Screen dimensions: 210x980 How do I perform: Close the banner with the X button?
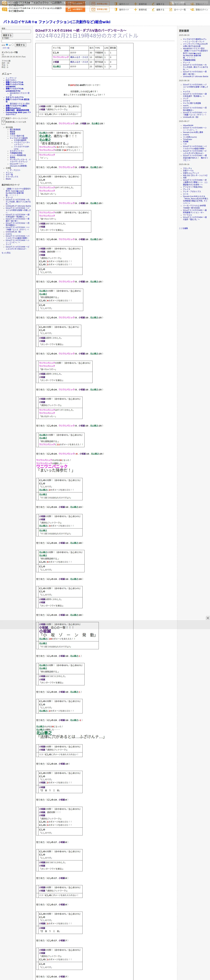[x=208, y=618]
